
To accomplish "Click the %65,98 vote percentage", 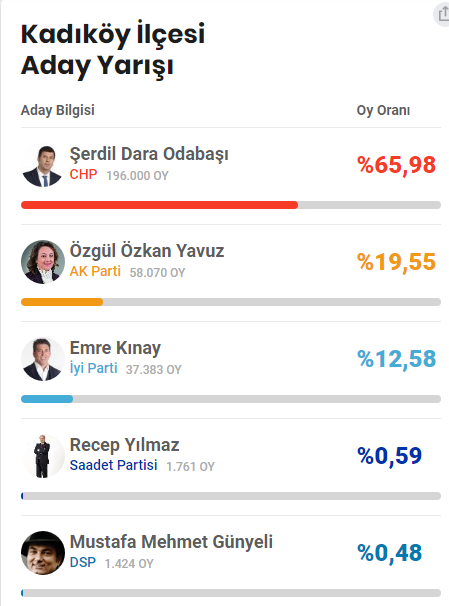I will pos(396,165).
